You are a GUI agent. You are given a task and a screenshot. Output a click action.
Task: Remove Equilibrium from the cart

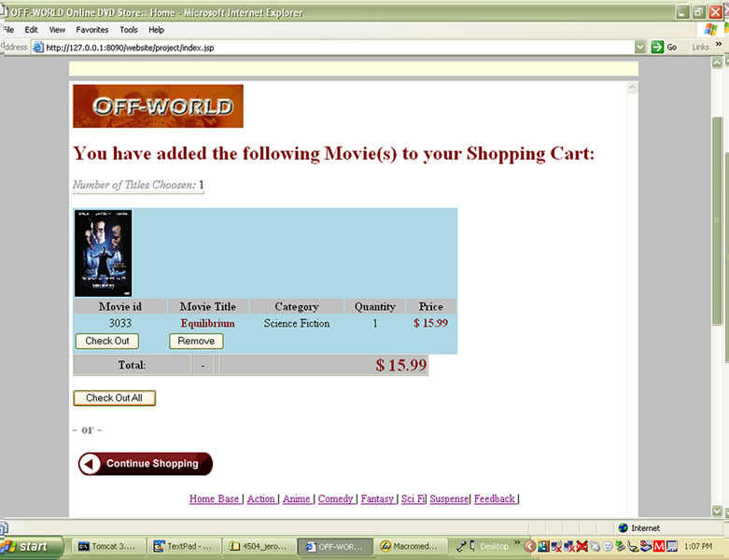(x=196, y=342)
